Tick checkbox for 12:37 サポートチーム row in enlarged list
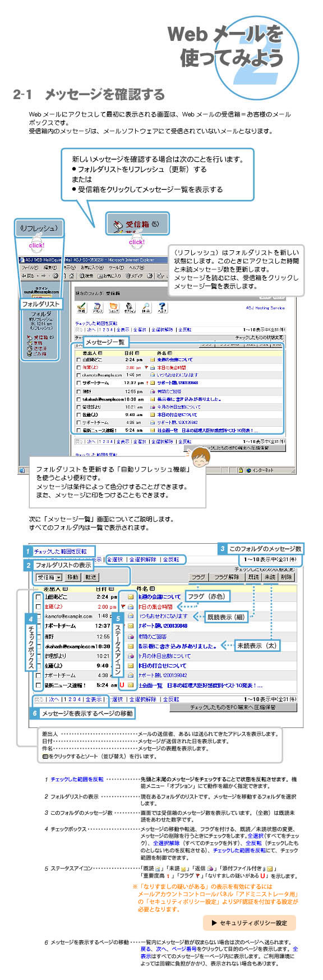Viewport: 323px width, 980px height. click(x=38, y=626)
